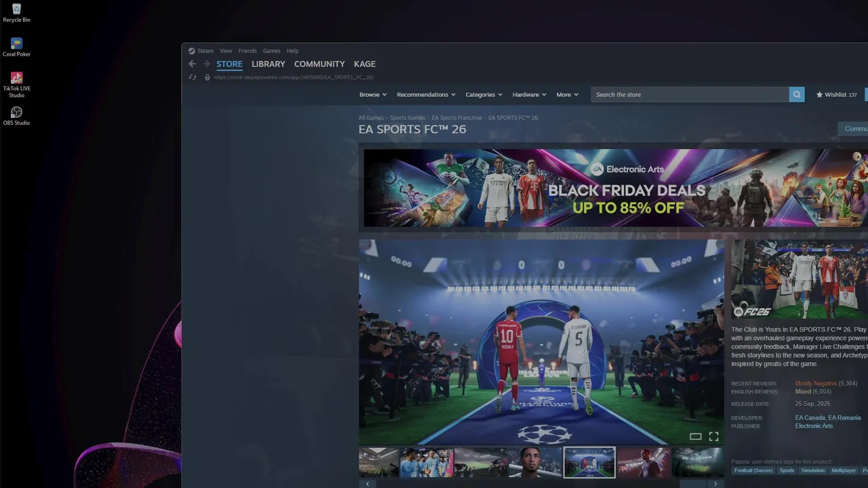Open the Community Hub button

853,129
